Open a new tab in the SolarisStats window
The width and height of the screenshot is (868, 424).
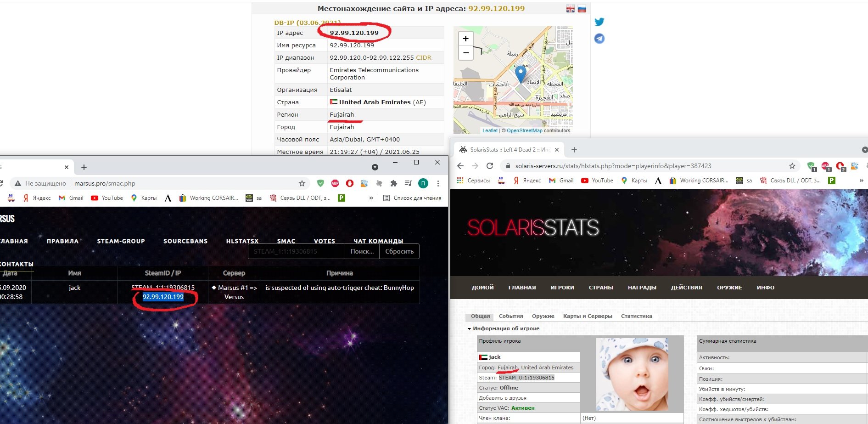pos(574,150)
